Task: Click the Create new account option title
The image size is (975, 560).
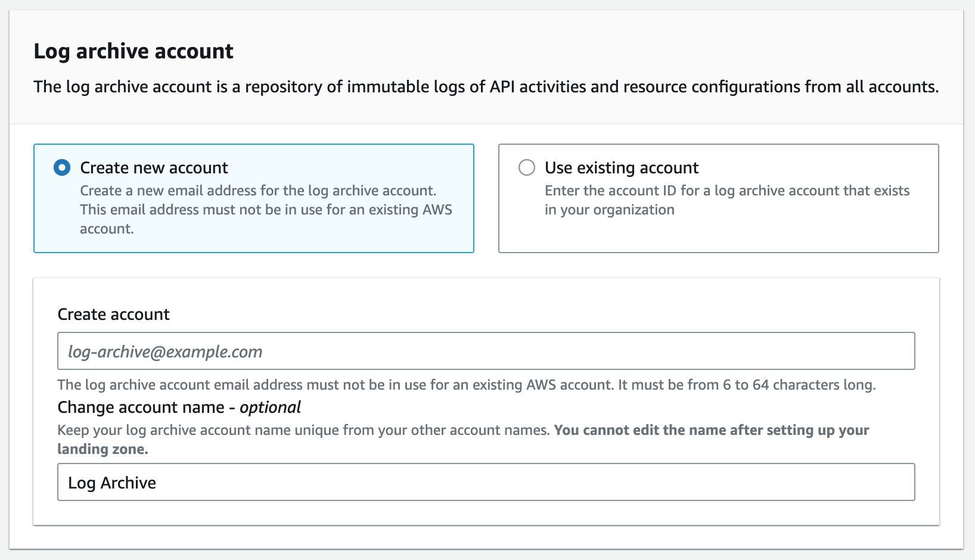Action: [x=154, y=168]
